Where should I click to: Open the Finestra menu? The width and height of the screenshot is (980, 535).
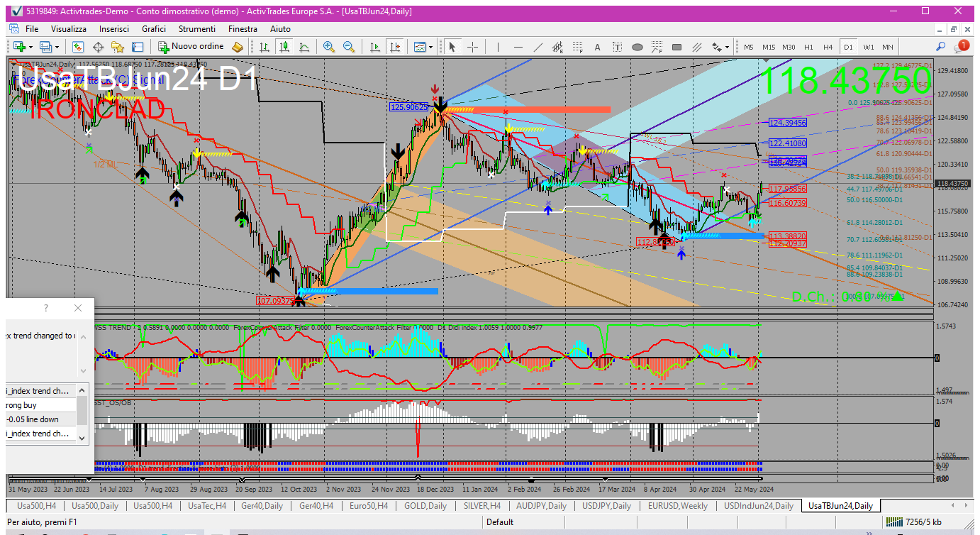[243, 29]
